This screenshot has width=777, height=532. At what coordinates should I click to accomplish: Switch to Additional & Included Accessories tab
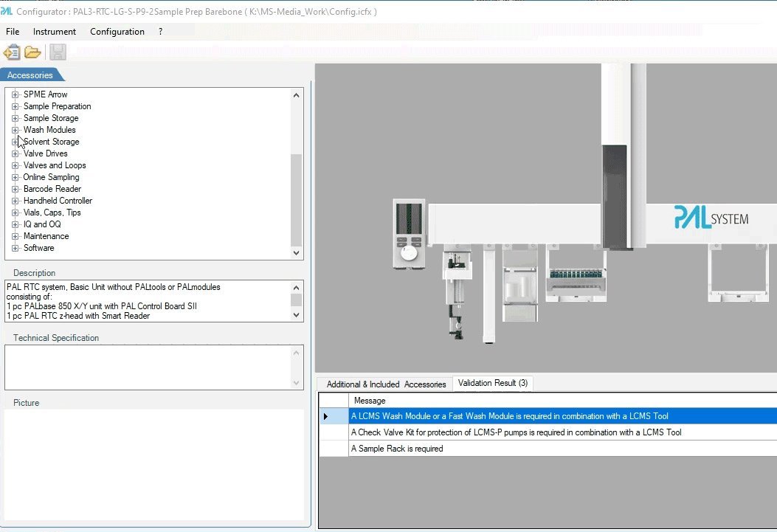click(x=386, y=384)
